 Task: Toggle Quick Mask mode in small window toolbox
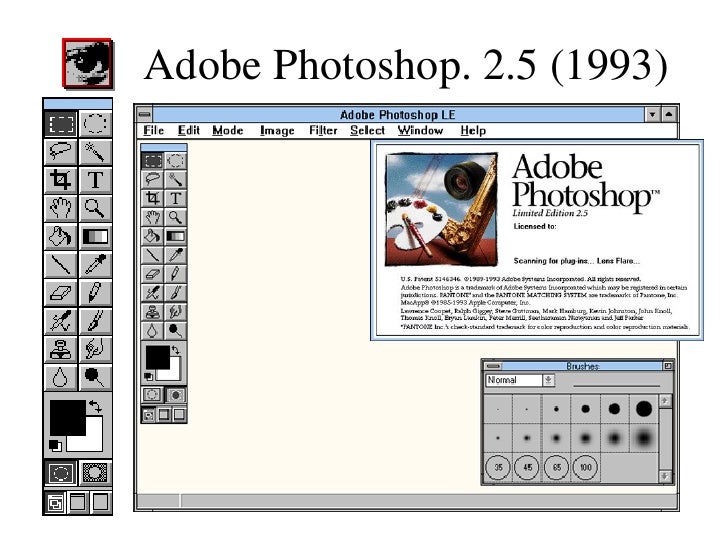(176, 395)
